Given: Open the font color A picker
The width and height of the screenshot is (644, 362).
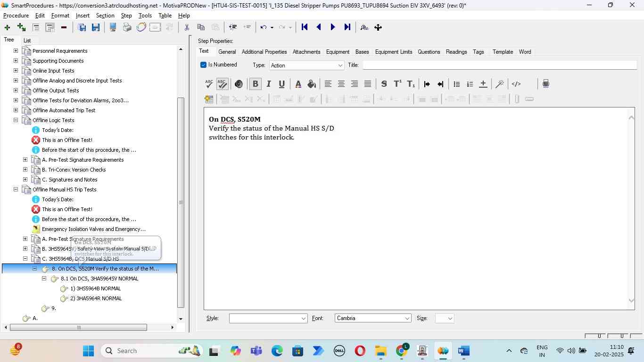Looking at the screenshot, I should click(298, 84).
